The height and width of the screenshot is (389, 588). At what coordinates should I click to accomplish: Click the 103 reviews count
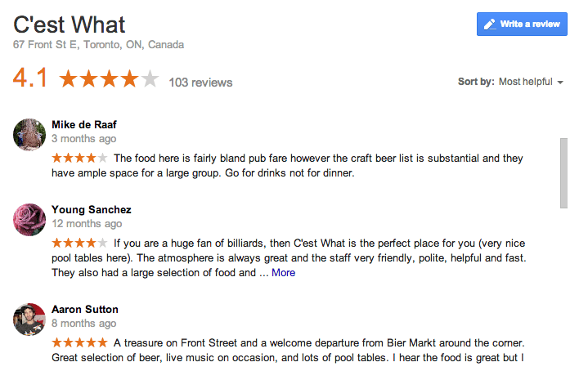200,83
